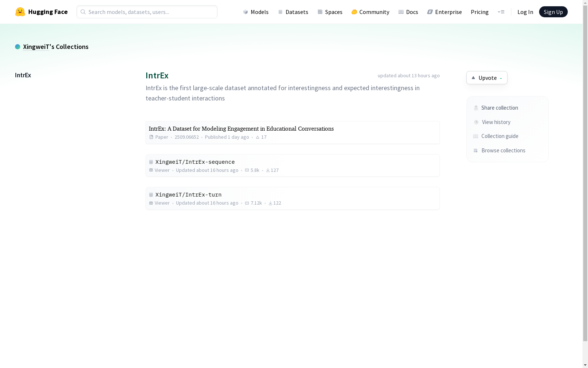This screenshot has height=368, width=588.
Task: Click the Sign Up button
Action: tap(553, 12)
